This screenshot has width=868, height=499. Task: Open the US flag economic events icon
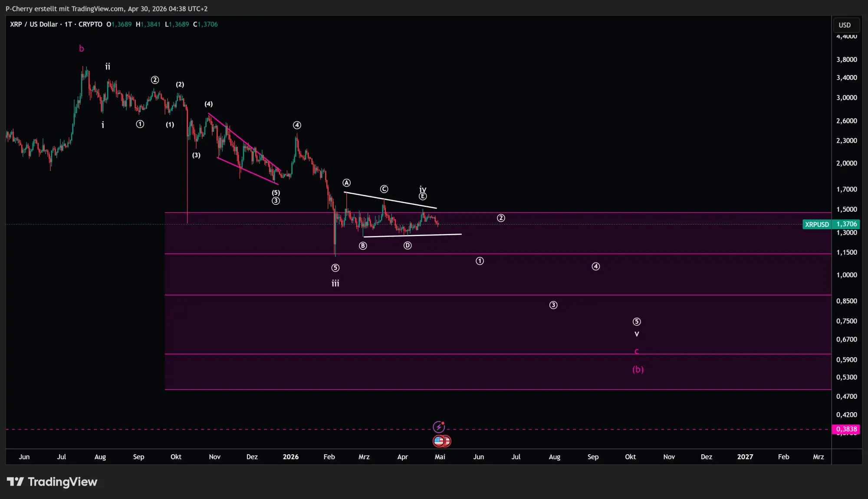pos(438,441)
